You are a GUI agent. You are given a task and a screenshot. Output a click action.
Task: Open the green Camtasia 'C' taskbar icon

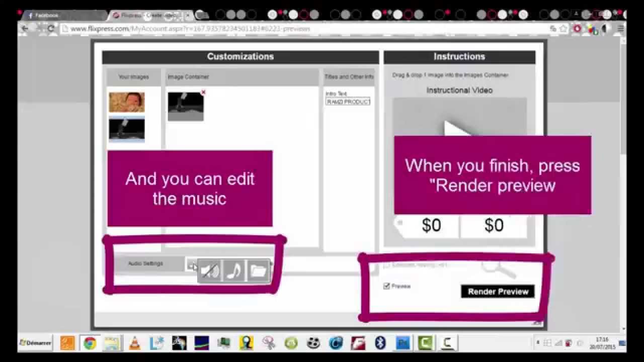click(425, 343)
